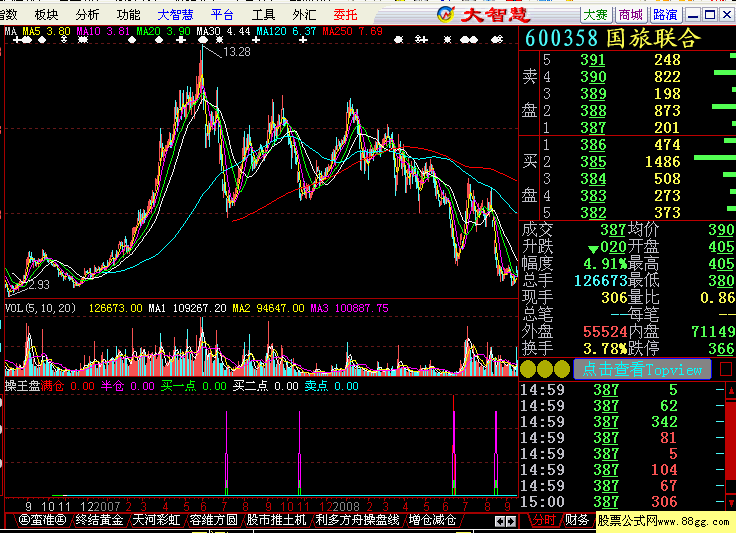Screen dimensions: 736x533
Task: Open the 板块 menu
Action: (x=46, y=15)
